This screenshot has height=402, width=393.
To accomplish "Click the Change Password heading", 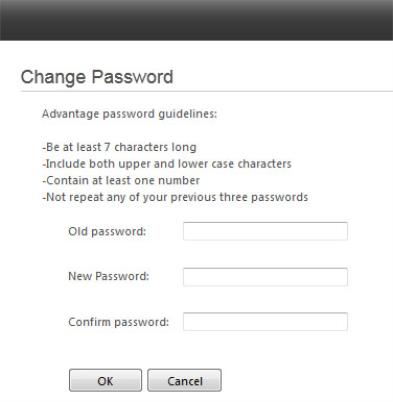I will tap(97, 77).
